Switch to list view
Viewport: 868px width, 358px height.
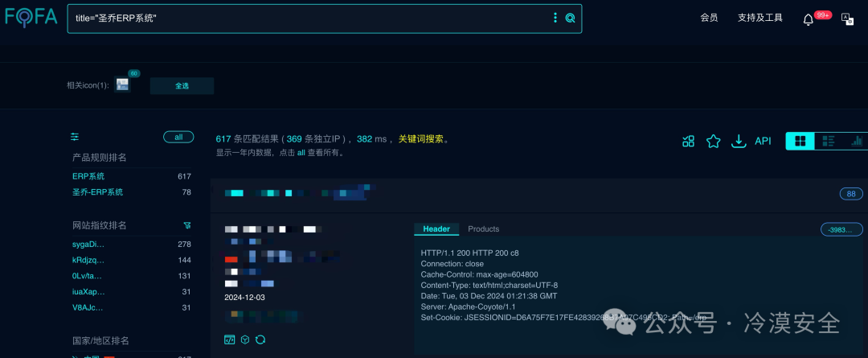pos(829,142)
